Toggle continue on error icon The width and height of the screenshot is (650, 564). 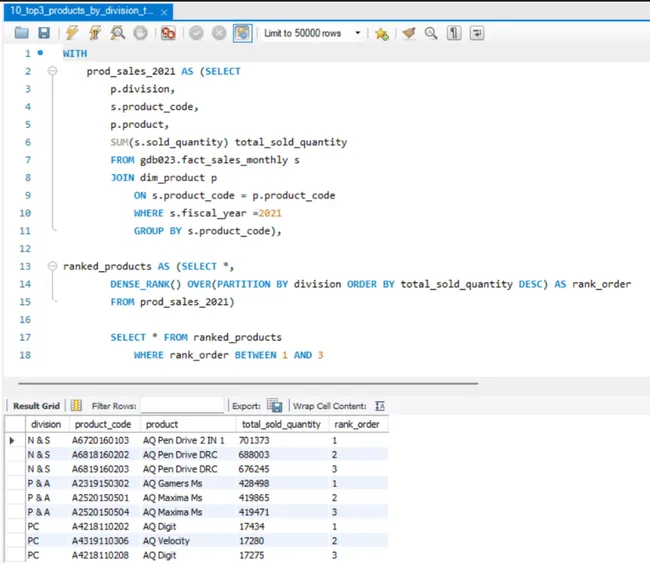pyautogui.click(x=168, y=33)
